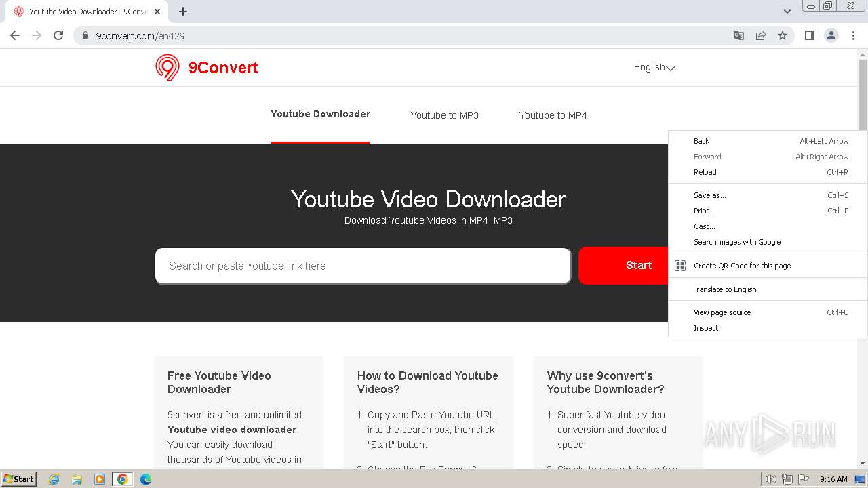Click the Why use 9convert's Youtube Downloader heading
Image resolution: width=868 pixels, height=488 pixels.
(x=606, y=382)
